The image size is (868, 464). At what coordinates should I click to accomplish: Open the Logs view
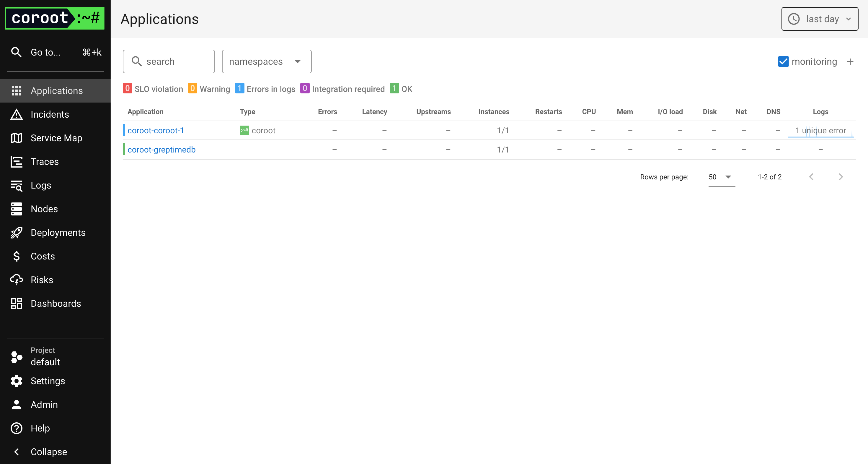coord(40,185)
